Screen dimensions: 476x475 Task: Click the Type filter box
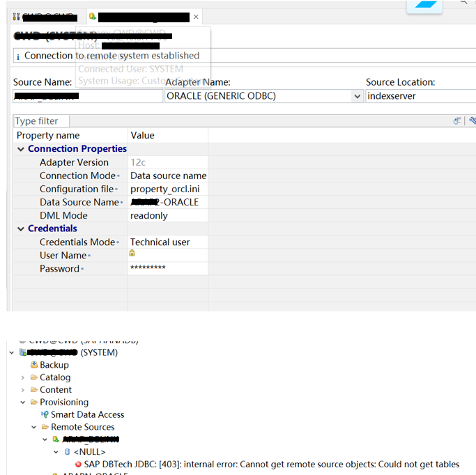click(x=41, y=121)
